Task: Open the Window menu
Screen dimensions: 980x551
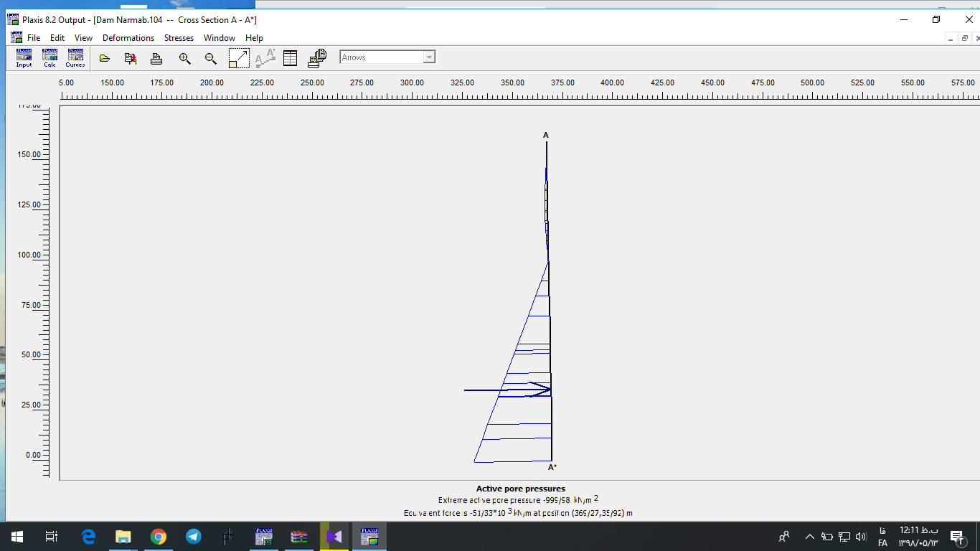Action: tap(219, 38)
